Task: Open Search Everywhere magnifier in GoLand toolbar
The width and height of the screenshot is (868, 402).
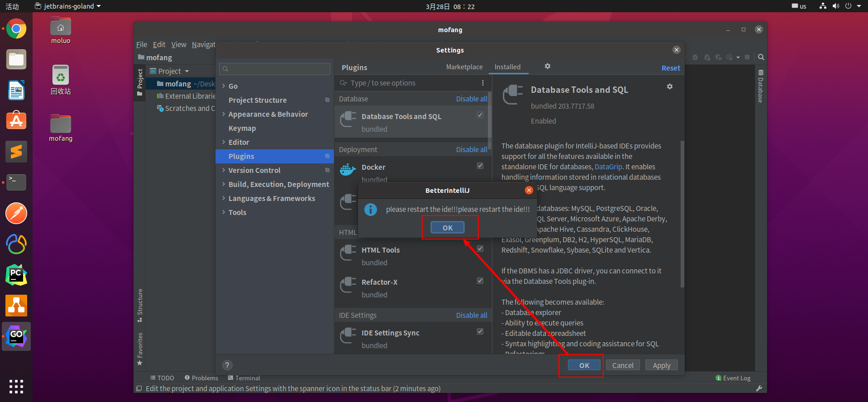Action: pos(761,57)
